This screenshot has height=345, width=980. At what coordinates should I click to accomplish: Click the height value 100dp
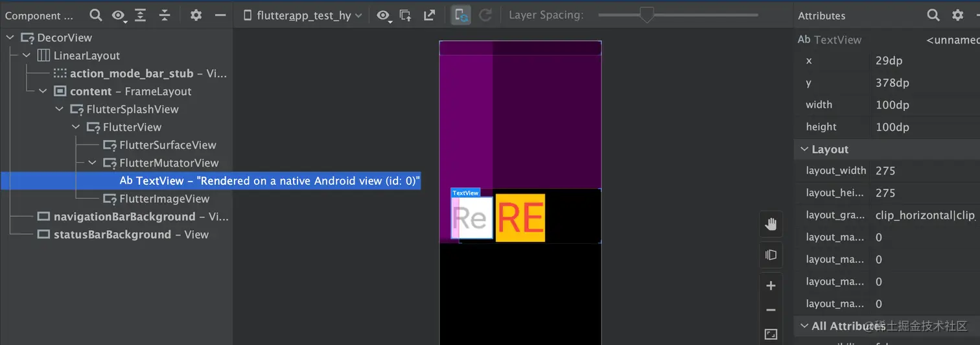pyautogui.click(x=892, y=126)
